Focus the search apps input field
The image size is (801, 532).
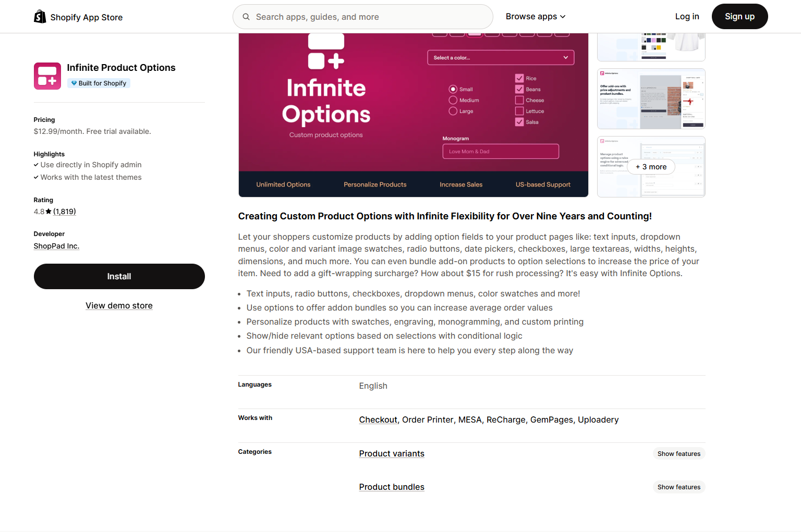tap(370, 17)
